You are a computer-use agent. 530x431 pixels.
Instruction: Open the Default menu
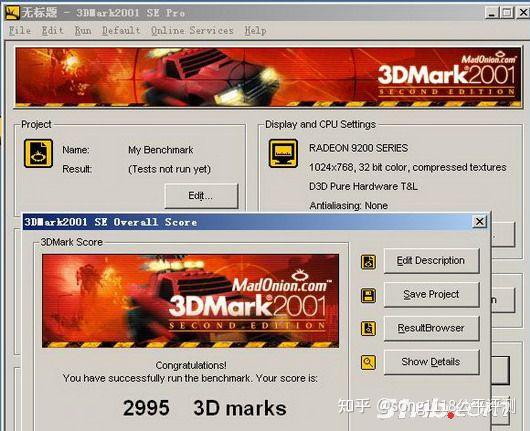[x=121, y=30]
